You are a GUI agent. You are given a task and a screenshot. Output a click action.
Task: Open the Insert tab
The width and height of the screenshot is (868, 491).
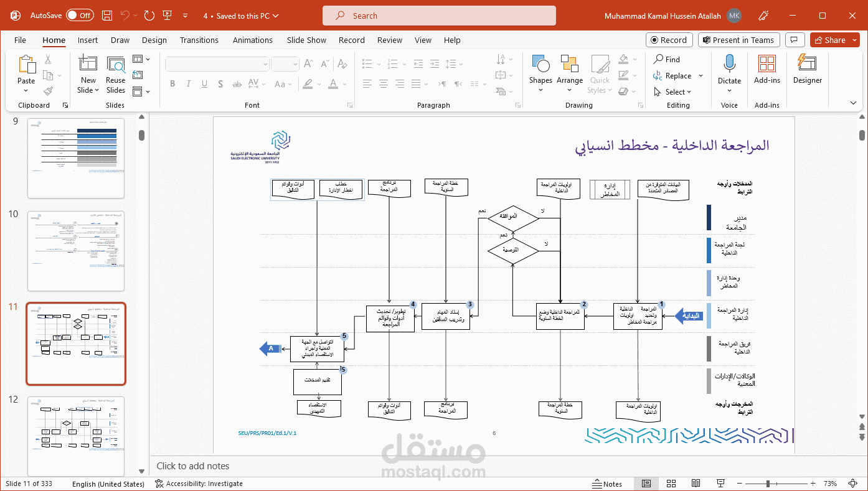pos(88,40)
